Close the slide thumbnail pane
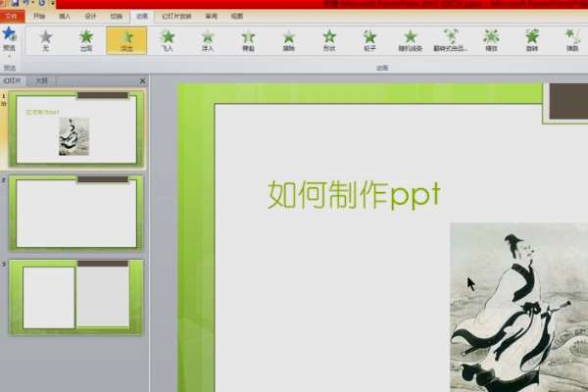 pyautogui.click(x=142, y=80)
